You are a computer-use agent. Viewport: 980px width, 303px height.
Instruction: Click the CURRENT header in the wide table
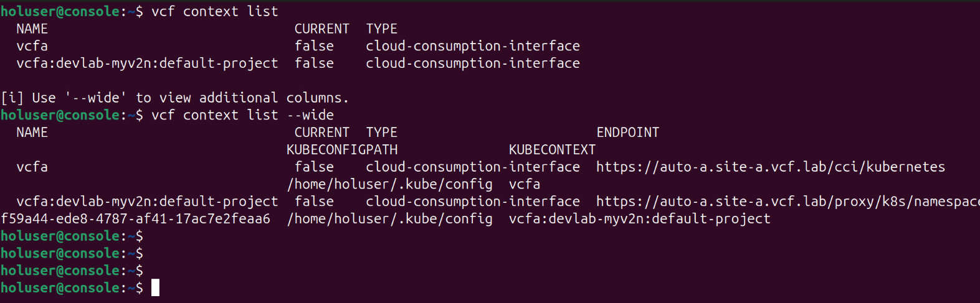pos(321,133)
